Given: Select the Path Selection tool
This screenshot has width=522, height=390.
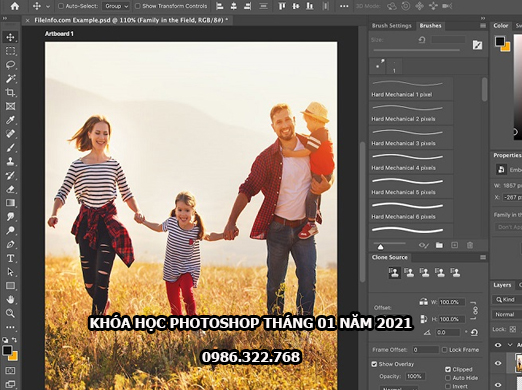Looking at the screenshot, I should pyautogui.click(x=10, y=272).
